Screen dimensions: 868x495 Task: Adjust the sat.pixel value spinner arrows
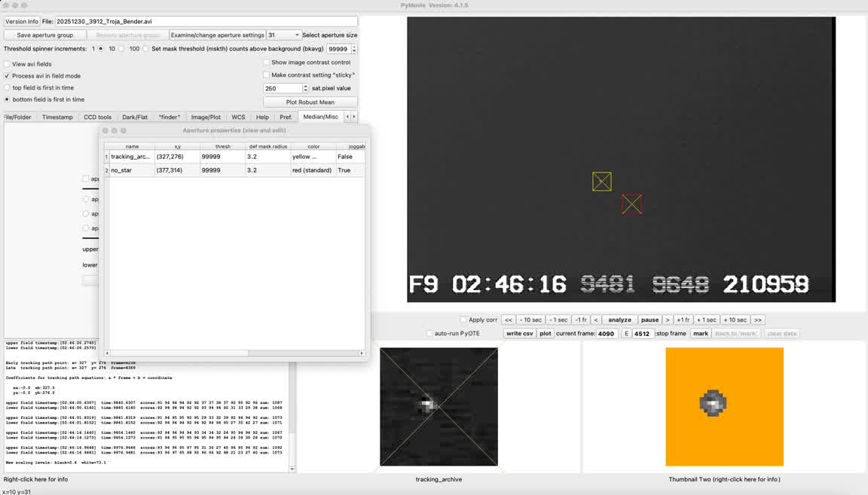point(305,88)
